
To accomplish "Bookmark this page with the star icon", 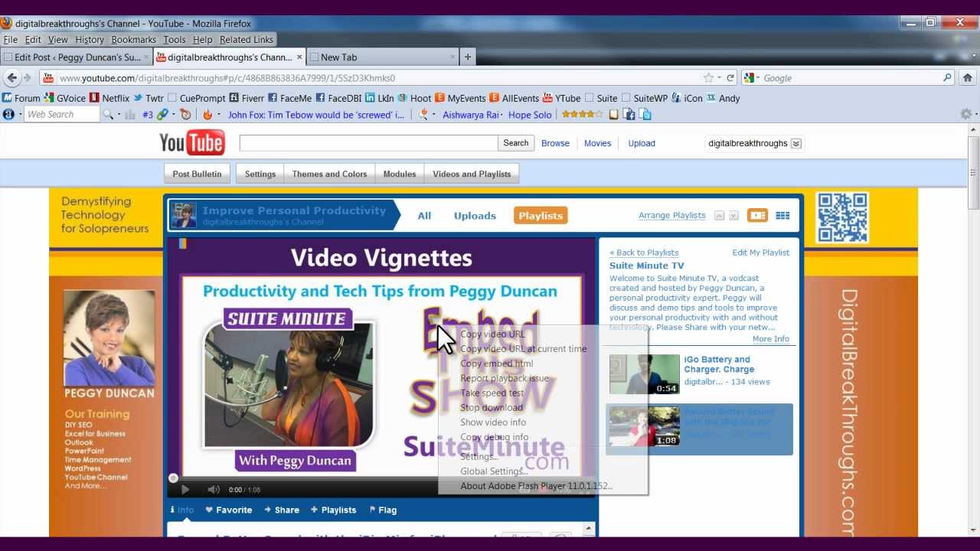I will (x=708, y=77).
